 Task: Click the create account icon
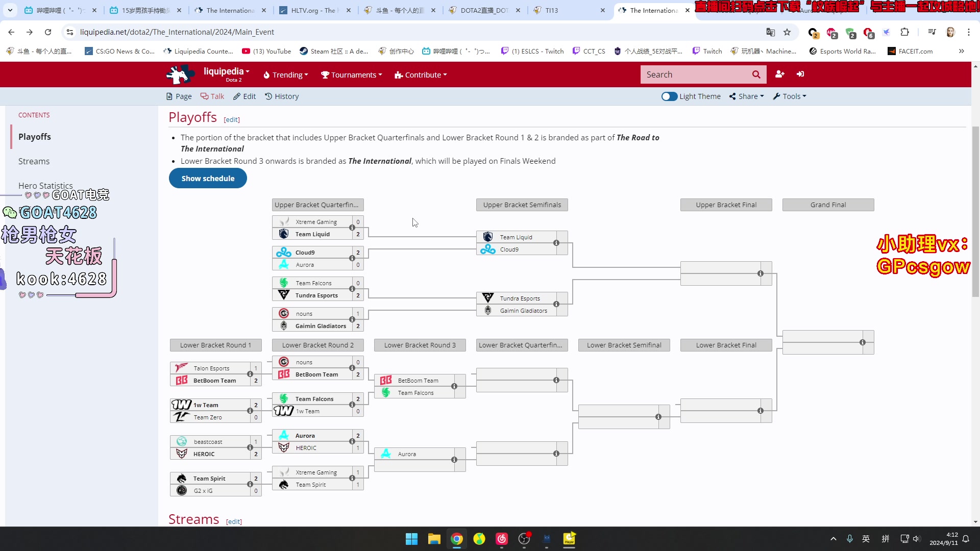point(779,74)
